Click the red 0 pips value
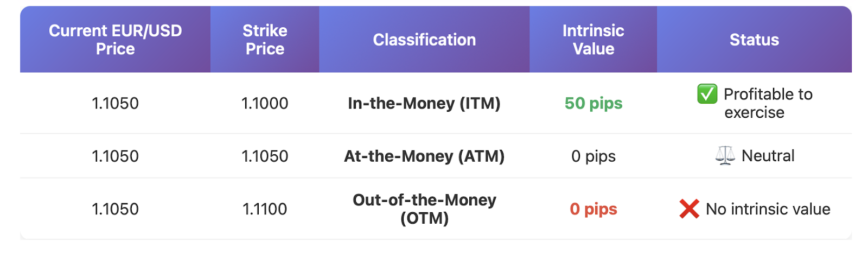Screen dimensions: 868x266 pos(593,209)
